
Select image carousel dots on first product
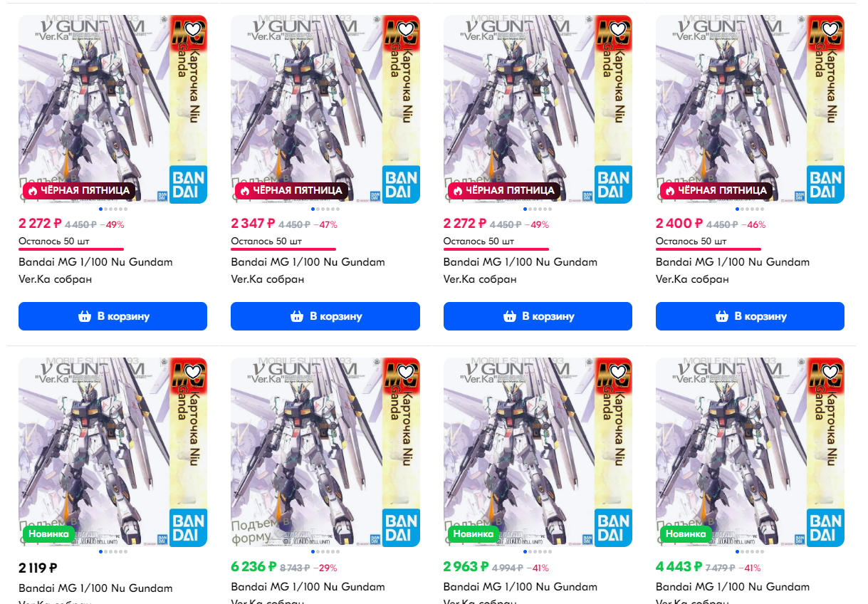point(113,209)
